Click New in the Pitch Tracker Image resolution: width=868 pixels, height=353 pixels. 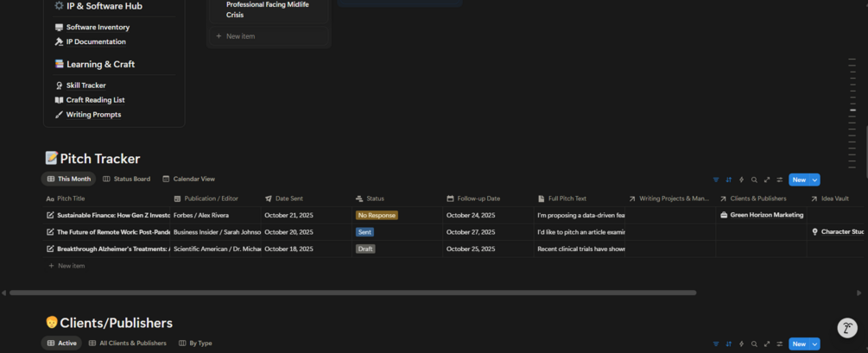pyautogui.click(x=799, y=180)
